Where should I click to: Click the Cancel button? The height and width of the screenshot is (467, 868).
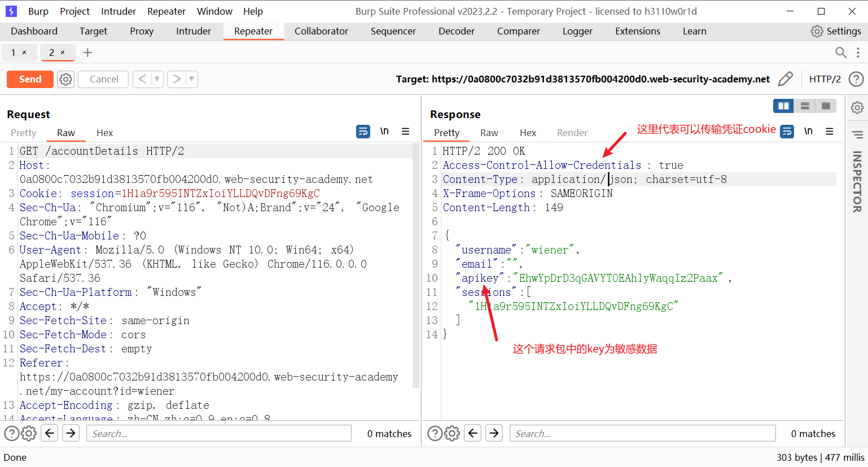coord(104,79)
